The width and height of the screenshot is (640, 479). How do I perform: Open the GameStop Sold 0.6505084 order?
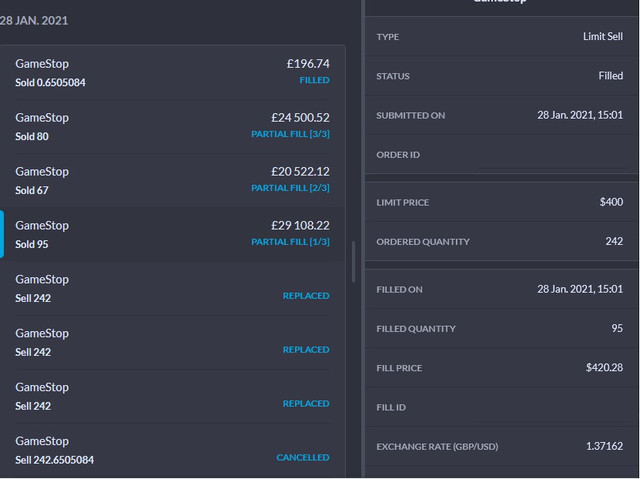click(172, 73)
